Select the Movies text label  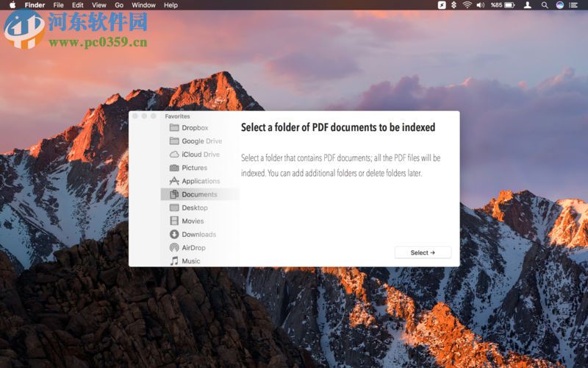pos(193,221)
